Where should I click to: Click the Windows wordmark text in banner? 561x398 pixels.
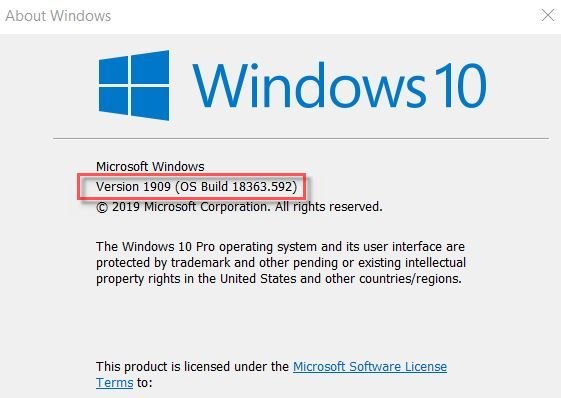(310, 85)
